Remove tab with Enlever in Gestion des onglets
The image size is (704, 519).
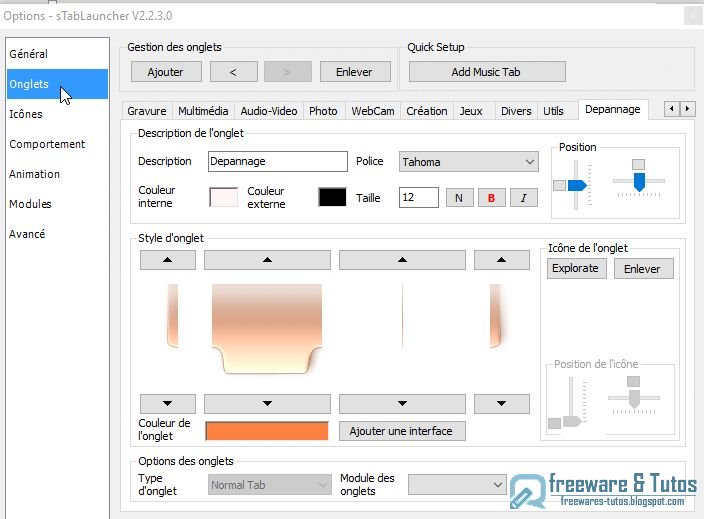(355, 72)
